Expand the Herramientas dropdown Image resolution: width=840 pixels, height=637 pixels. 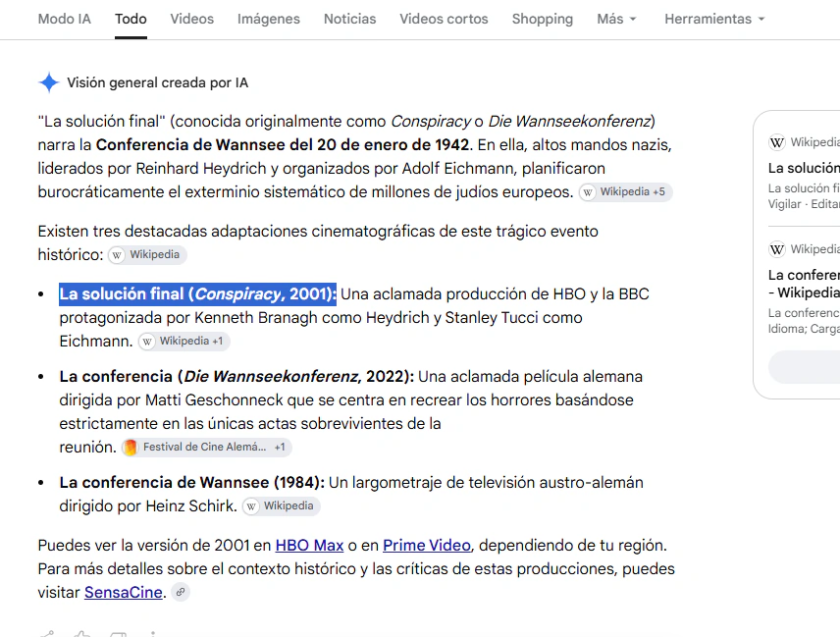tap(714, 19)
